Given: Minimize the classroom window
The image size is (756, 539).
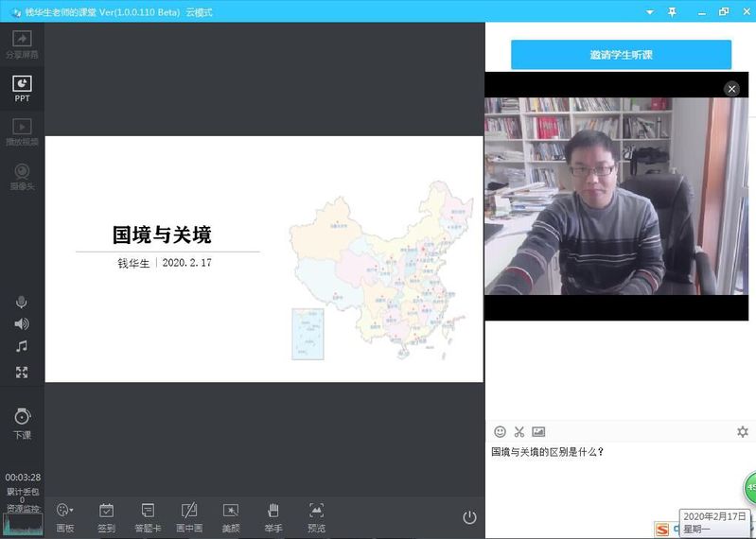Looking at the screenshot, I should coord(702,13).
